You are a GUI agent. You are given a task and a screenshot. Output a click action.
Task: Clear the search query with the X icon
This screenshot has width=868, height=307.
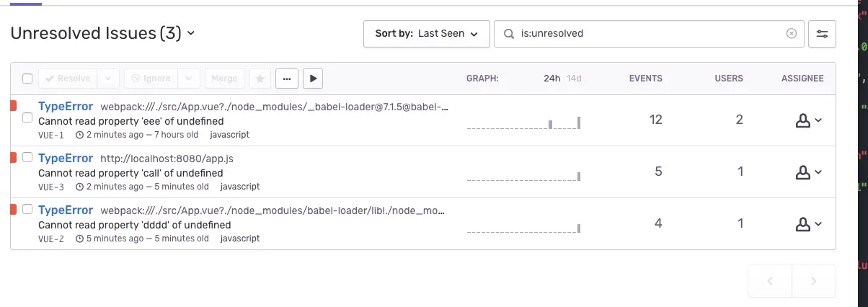(x=791, y=34)
